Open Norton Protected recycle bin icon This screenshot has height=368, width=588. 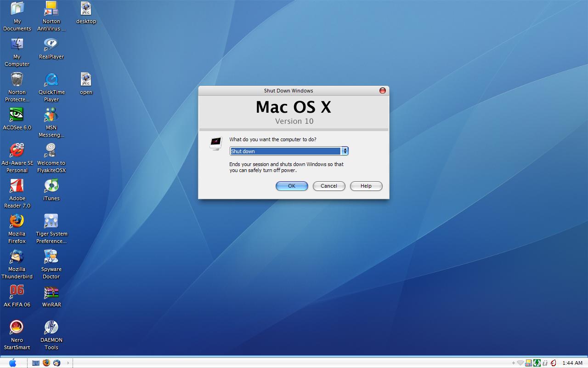pos(17,87)
